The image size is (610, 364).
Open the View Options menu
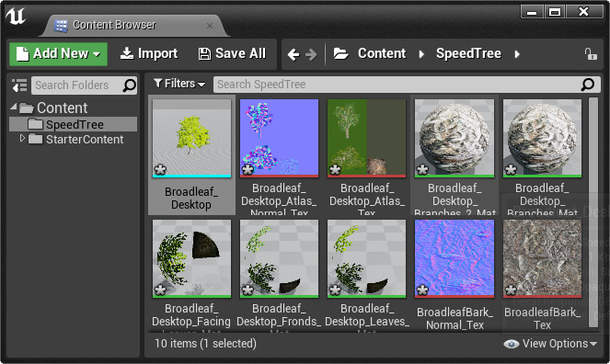pyautogui.click(x=550, y=344)
